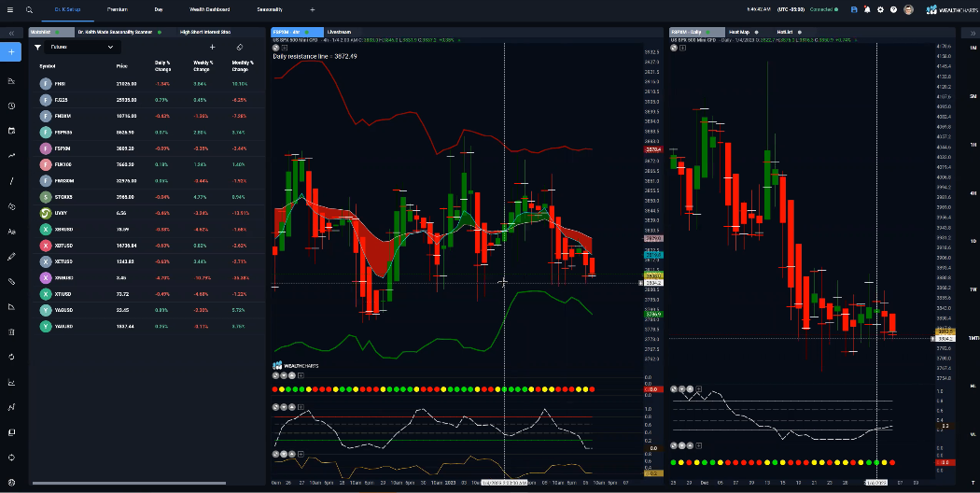The width and height of the screenshot is (980, 493).
Task: Open the help question mark icon
Action: (894, 10)
